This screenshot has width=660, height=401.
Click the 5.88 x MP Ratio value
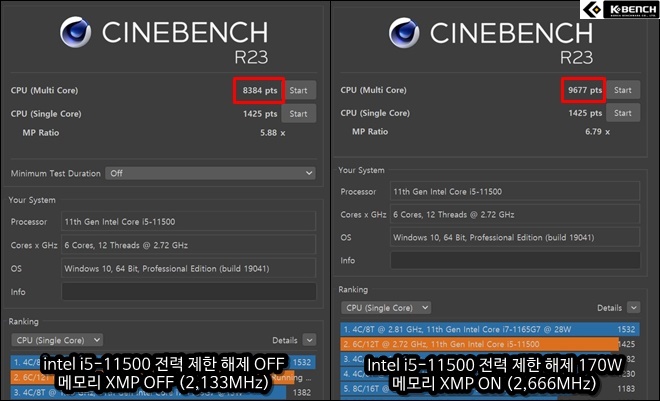272,133
